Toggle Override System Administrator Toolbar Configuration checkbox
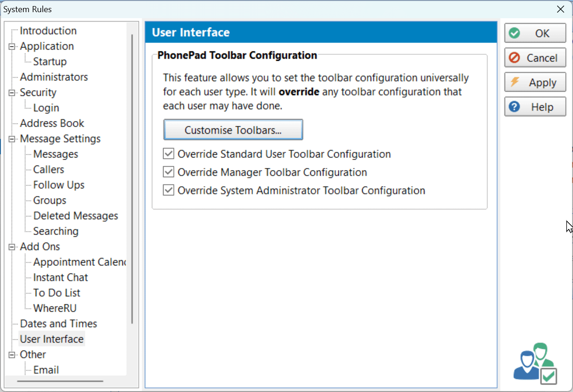The width and height of the screenshot is (573, 392). (x=168, y=190)
